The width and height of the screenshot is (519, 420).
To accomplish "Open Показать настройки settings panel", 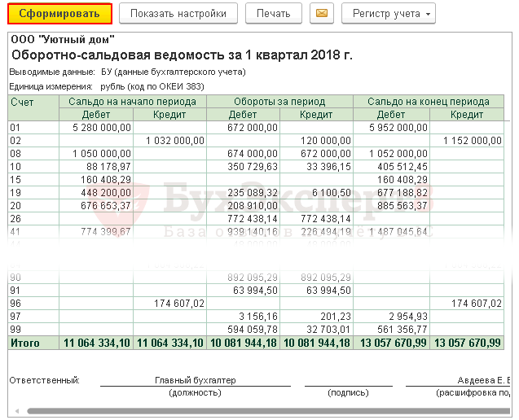I will click(178, 14).
